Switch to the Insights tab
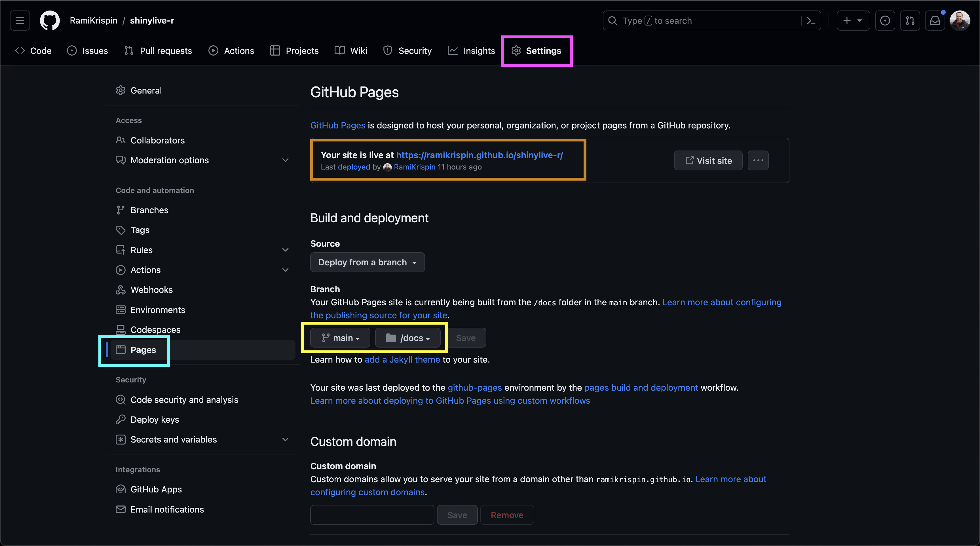980x546 pixels. coord(471,51)
